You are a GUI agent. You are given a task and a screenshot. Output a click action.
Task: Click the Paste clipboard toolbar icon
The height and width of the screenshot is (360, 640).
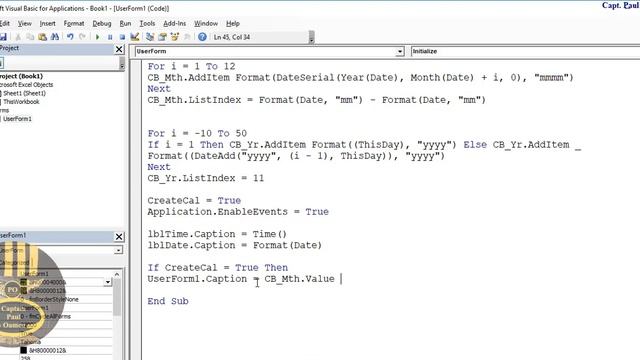pyautogui.click(x=42, y=37)
